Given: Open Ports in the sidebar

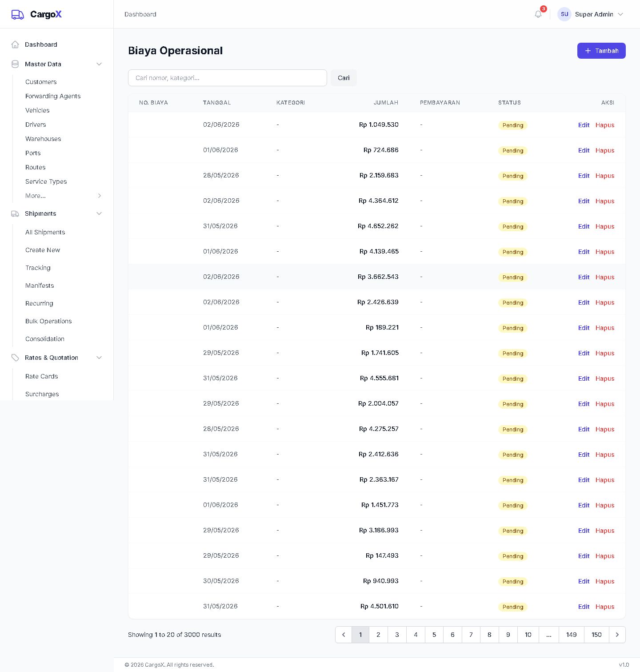Looking at the screenshot, I should point(33,153).
